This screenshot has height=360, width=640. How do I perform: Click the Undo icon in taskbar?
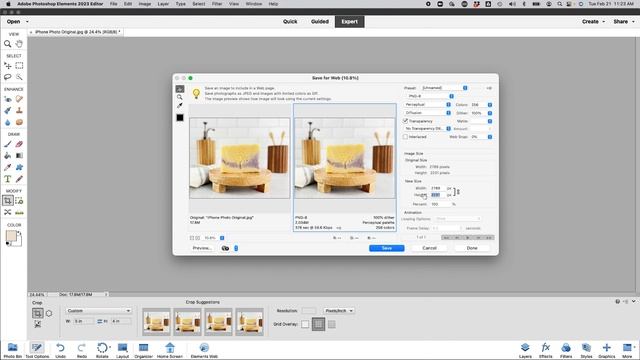pyautogui.click(x=60, y=350)
